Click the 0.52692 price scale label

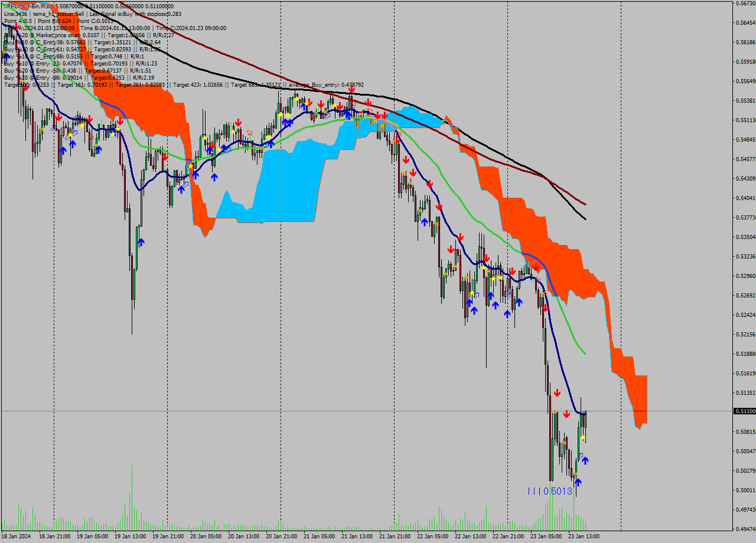747,295
